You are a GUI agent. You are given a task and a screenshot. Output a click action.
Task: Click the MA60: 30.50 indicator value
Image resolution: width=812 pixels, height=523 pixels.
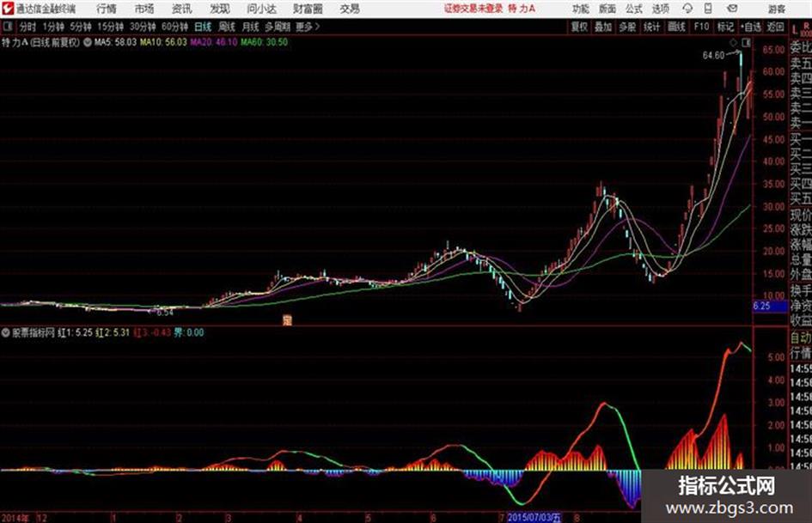[x=264, y=42]
